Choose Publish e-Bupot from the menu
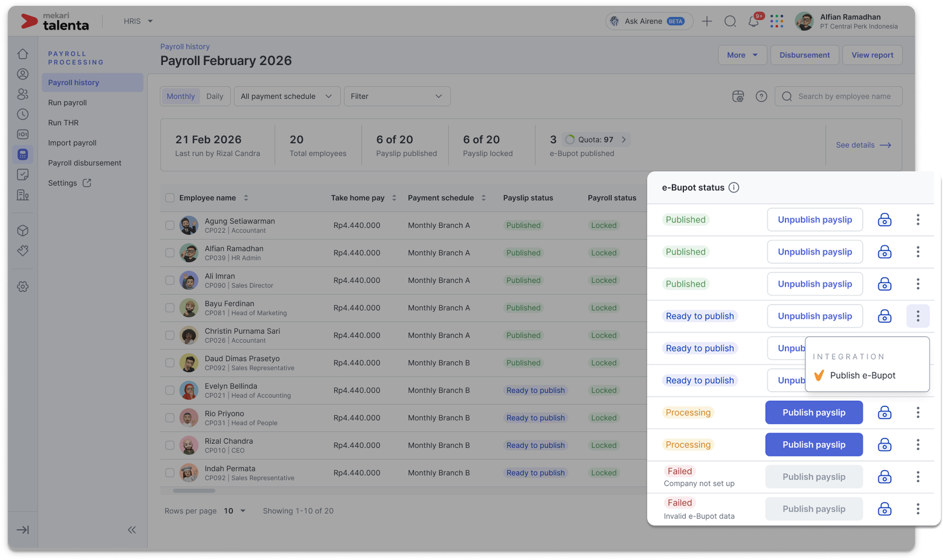This screenshot has width=943, height=560. pyautogui.click(x=863, y=375)
